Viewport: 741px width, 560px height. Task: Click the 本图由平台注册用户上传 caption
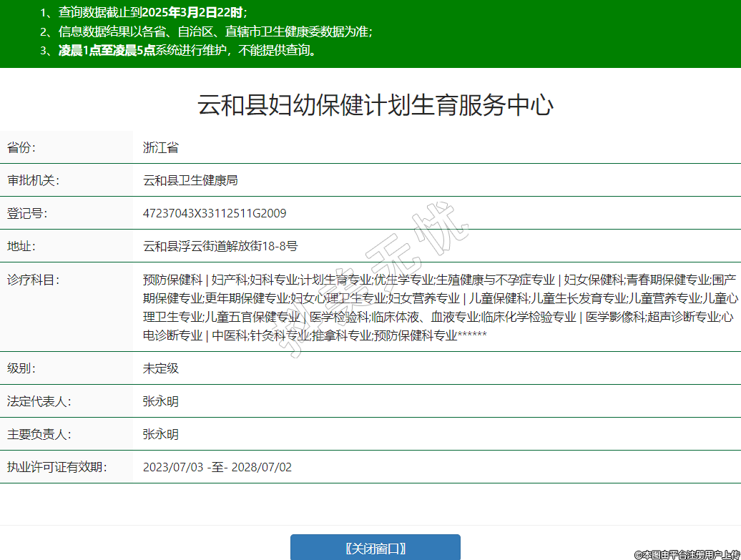pyautogui.click(x=687, y=554)
